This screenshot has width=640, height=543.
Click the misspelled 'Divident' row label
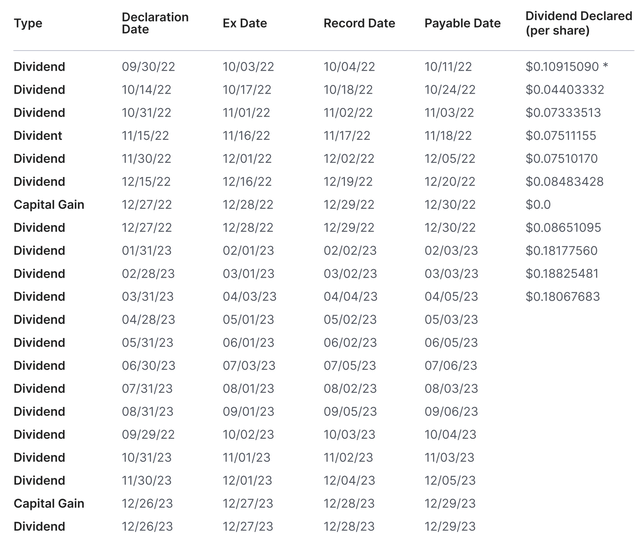click(x=38, y=136)
